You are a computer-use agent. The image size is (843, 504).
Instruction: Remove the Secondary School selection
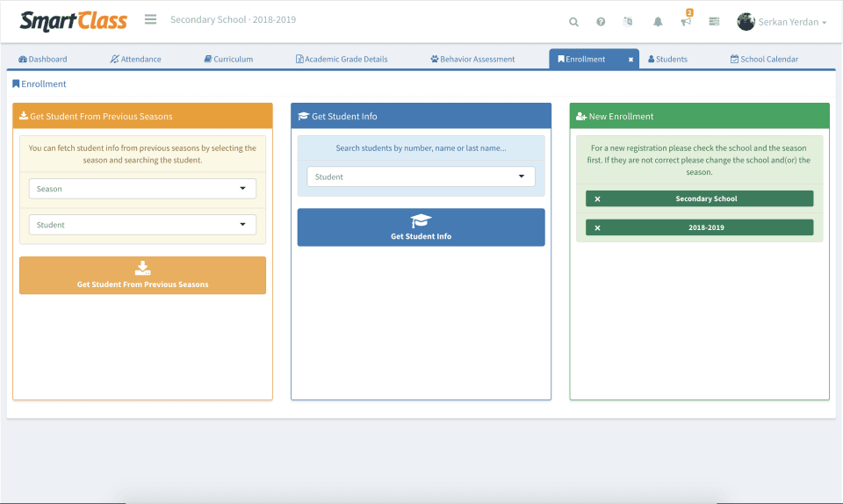[x=598, y=199]
